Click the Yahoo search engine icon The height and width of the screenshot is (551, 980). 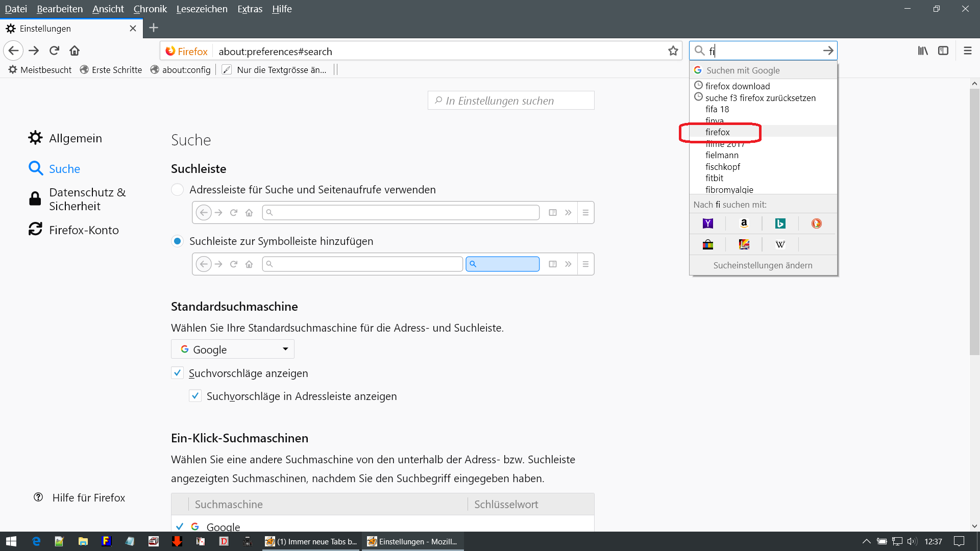point(707,223)
